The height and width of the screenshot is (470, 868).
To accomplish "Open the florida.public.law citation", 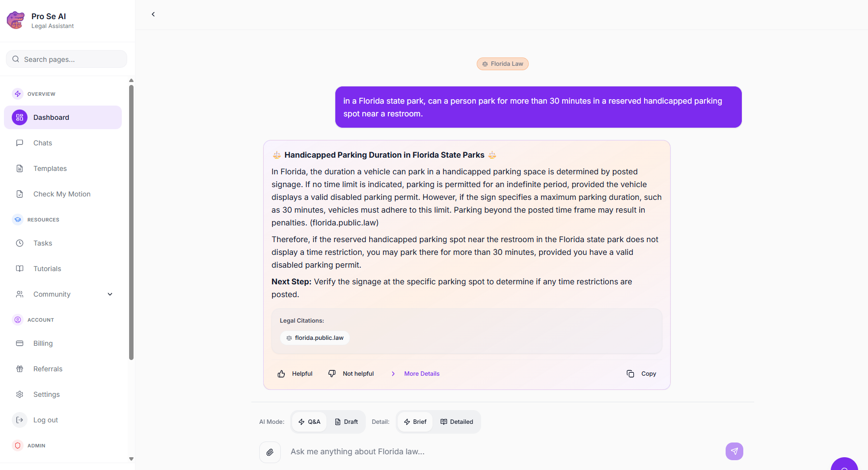I will (315, 338).
